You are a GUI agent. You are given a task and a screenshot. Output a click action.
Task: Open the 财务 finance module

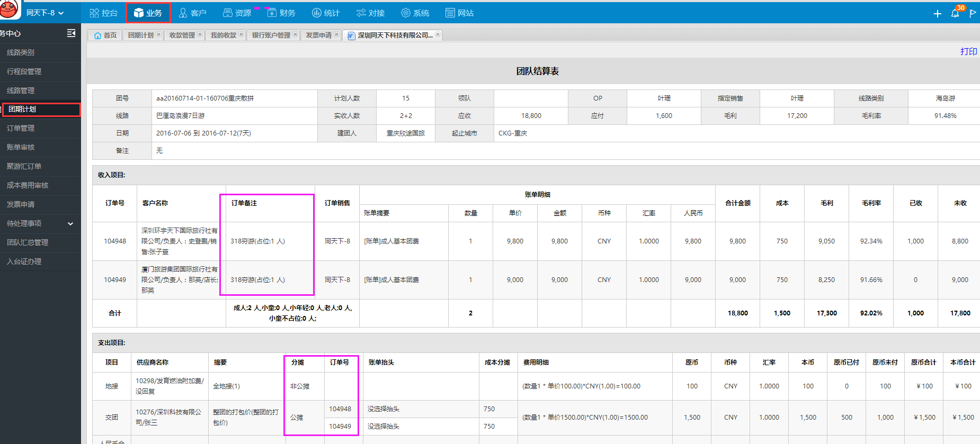coord(281,13)
